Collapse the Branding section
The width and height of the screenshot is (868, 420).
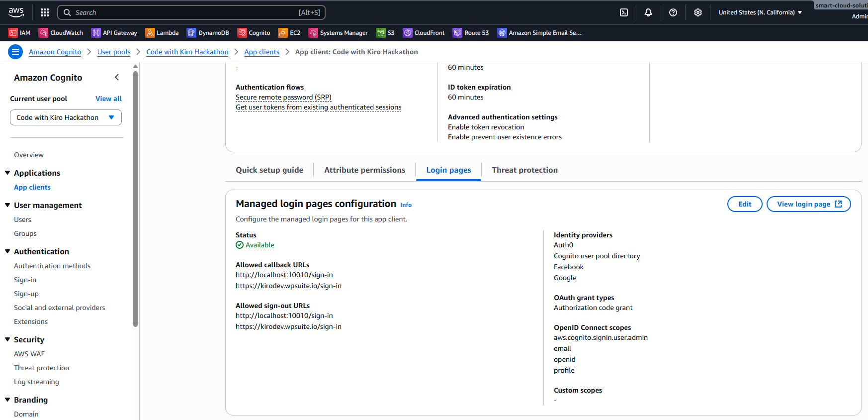pos(7,400)
